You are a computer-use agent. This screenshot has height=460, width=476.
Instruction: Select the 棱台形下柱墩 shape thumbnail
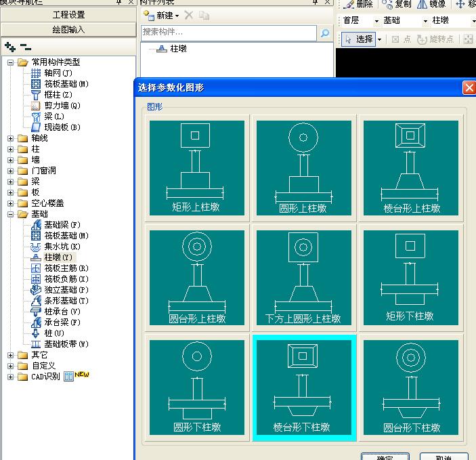click(303, 388)
